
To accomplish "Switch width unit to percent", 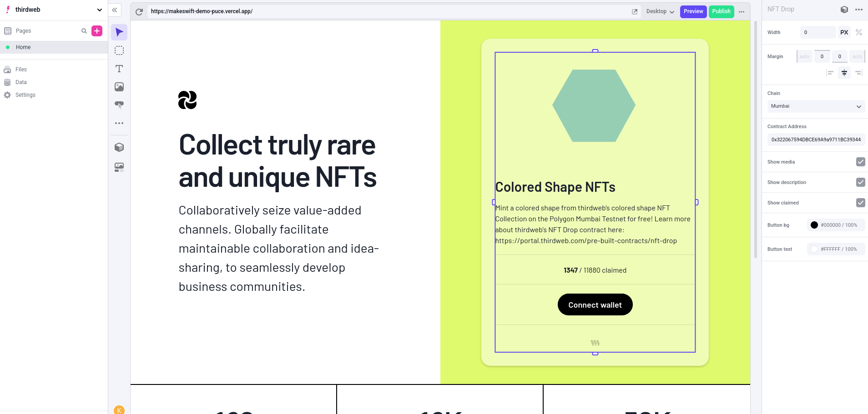I will point(859,32).
